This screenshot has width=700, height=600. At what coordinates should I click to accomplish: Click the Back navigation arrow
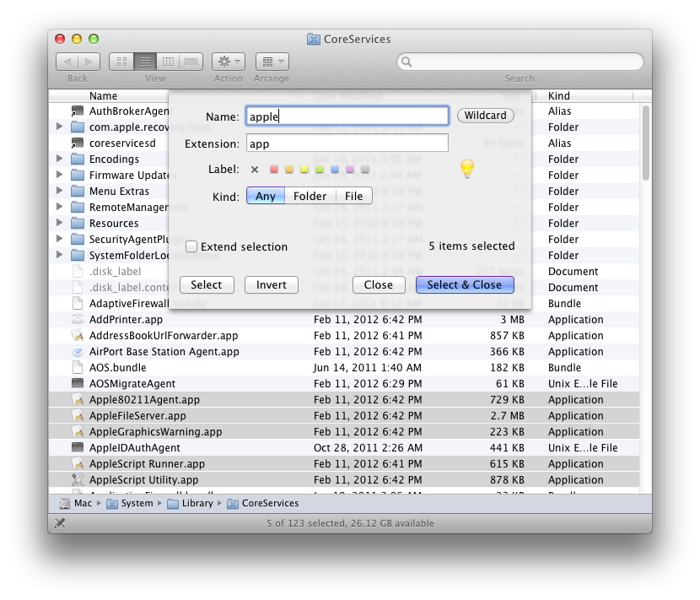[x=68, y=61]
